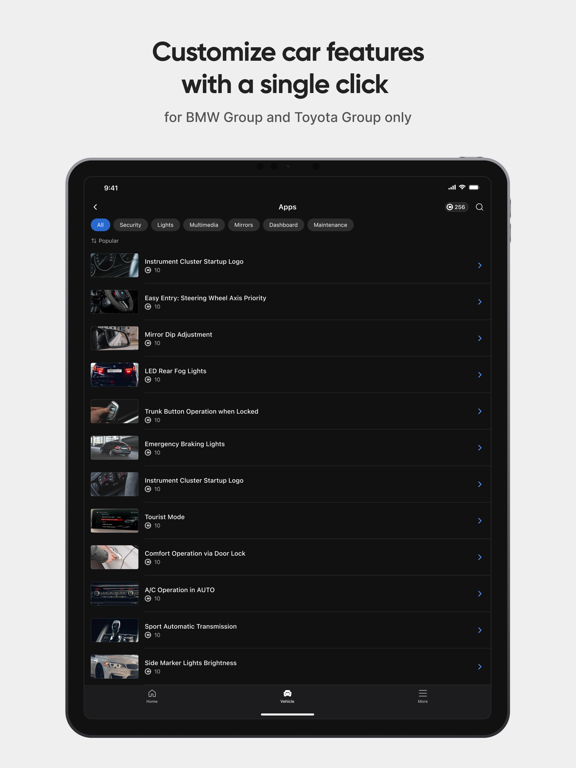Open chevron for Comfort Operation via Door Lock
This screenshot has height=768, width=576.
(480, 557)
